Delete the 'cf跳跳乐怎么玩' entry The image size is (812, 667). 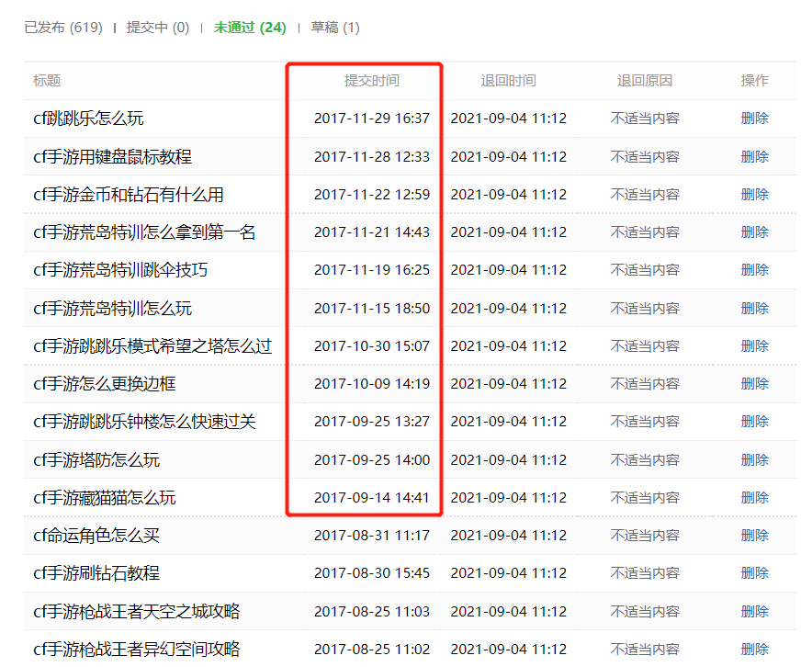[754, 119]
